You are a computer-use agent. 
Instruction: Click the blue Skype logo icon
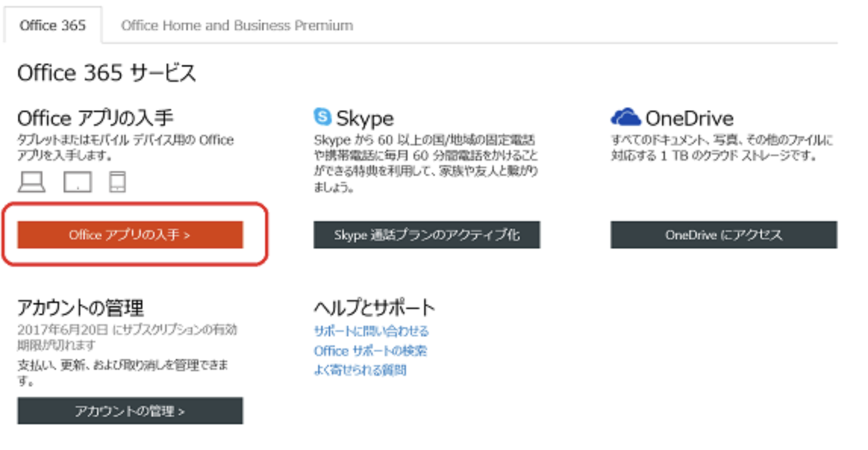pos(323,117)
